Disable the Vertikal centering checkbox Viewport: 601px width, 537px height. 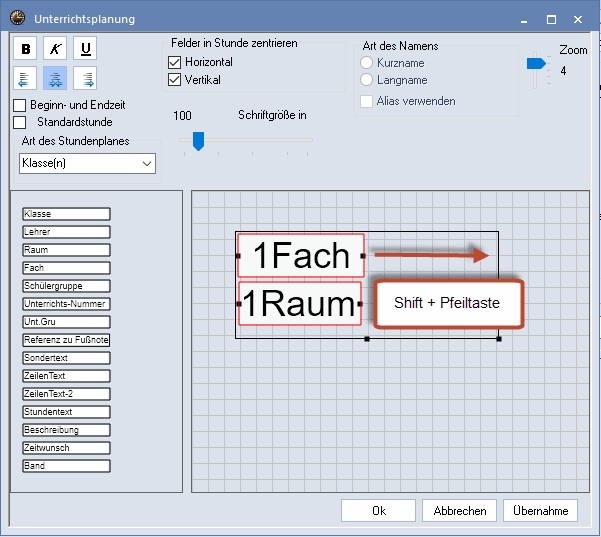click(174, 80)
